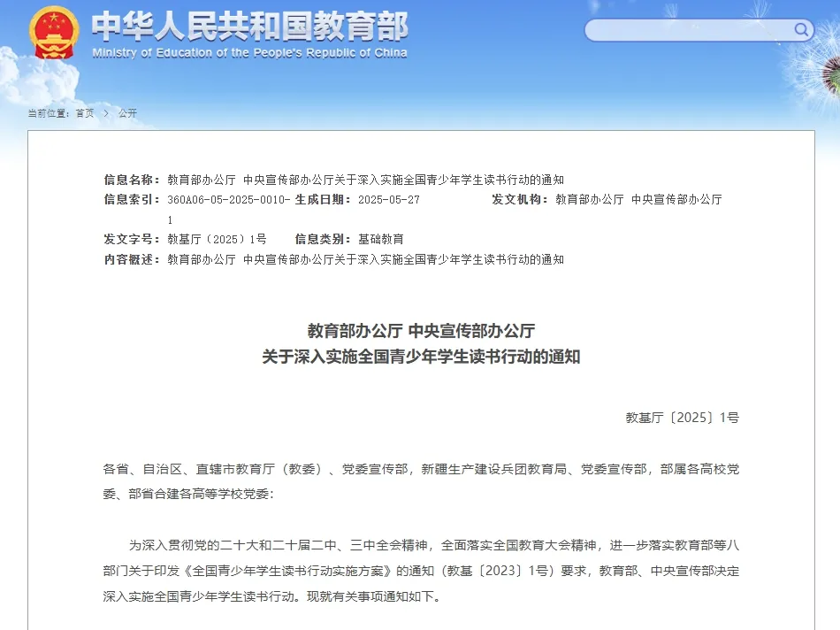Select the date 2025-05-27
This screenshot has height=630, width=840.
tap(389, 199)
